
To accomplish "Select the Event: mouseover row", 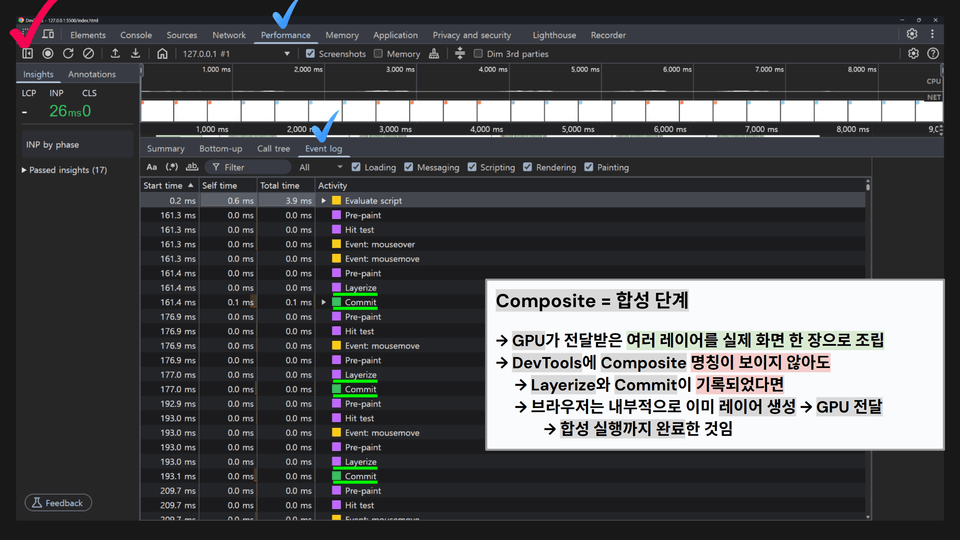I will pyautogui.click(x=503, y=244).
